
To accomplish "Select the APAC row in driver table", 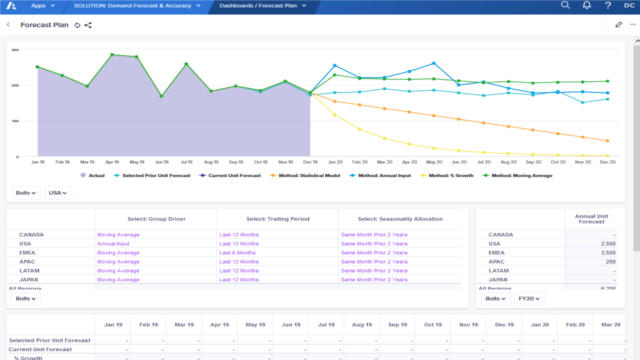I will coord(27,262).
